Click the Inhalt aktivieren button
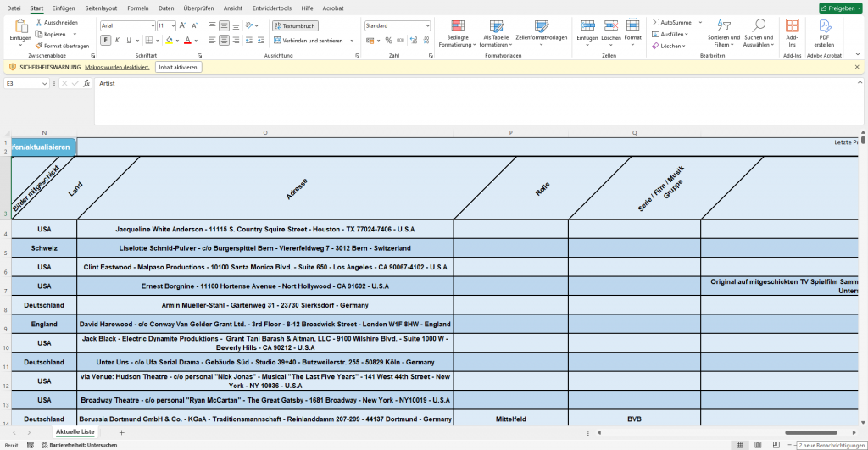868x450 pixels. click(x=178, y=67)
